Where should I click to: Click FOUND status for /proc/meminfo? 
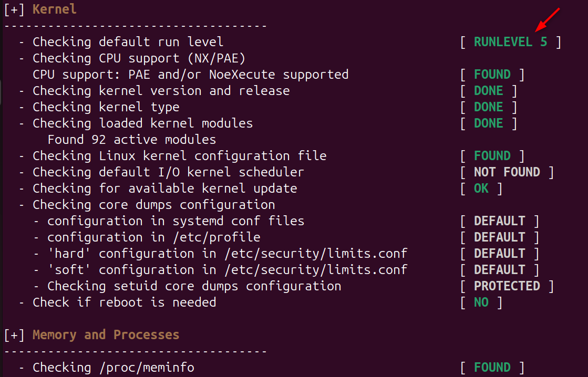tap(492, 368)
